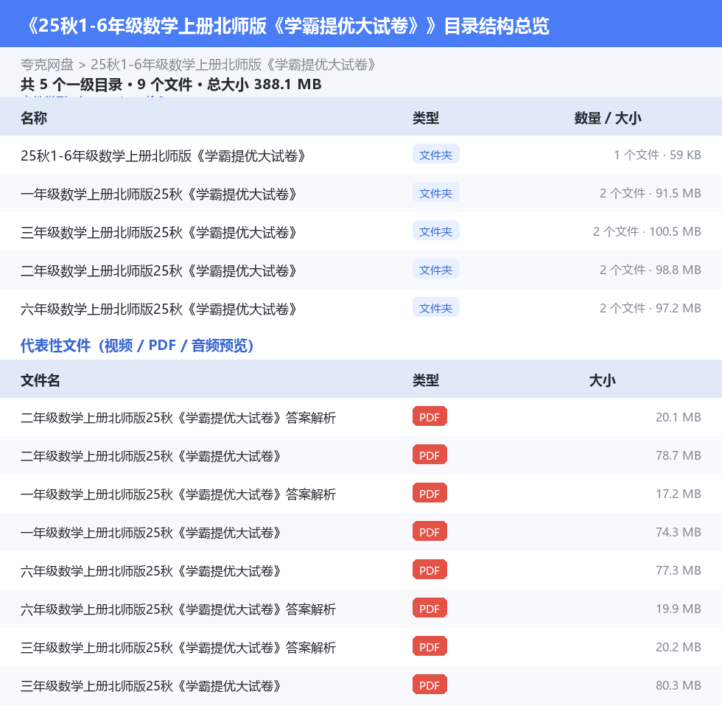The height and width of the screenshot is (728, 722).
Task: Select the summary line 共 5 个一级目录 · 9 个文件
Action: (x=171, y=85)
